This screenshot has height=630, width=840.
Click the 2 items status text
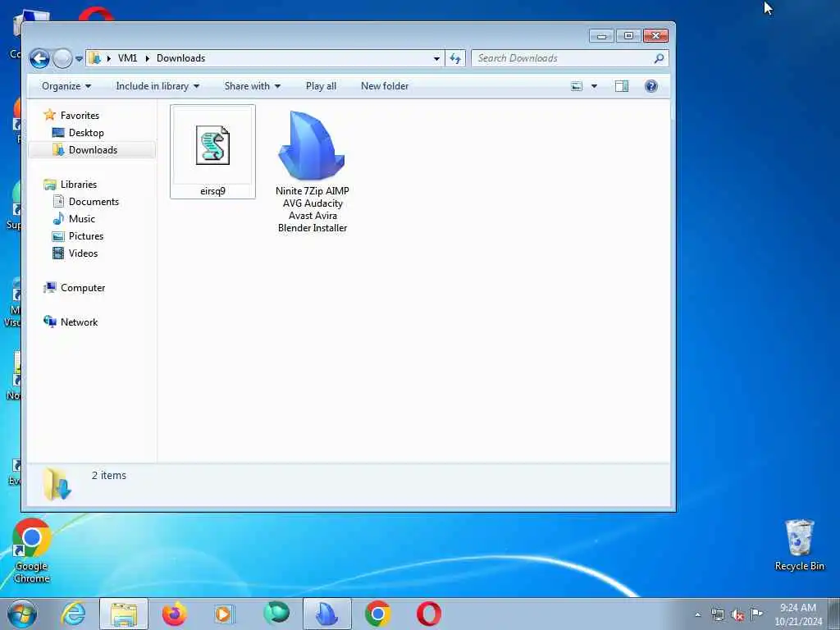(x=109, y=475)
